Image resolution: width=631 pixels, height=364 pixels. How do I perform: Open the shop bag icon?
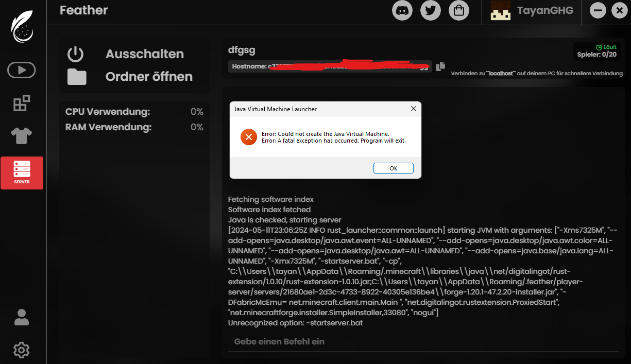tap(459, 10)
